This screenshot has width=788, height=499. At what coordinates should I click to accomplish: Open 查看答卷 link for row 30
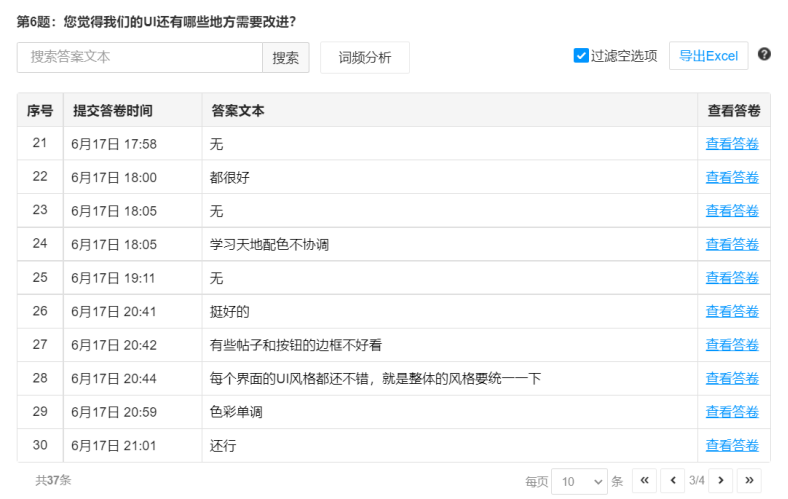point(732,445)
